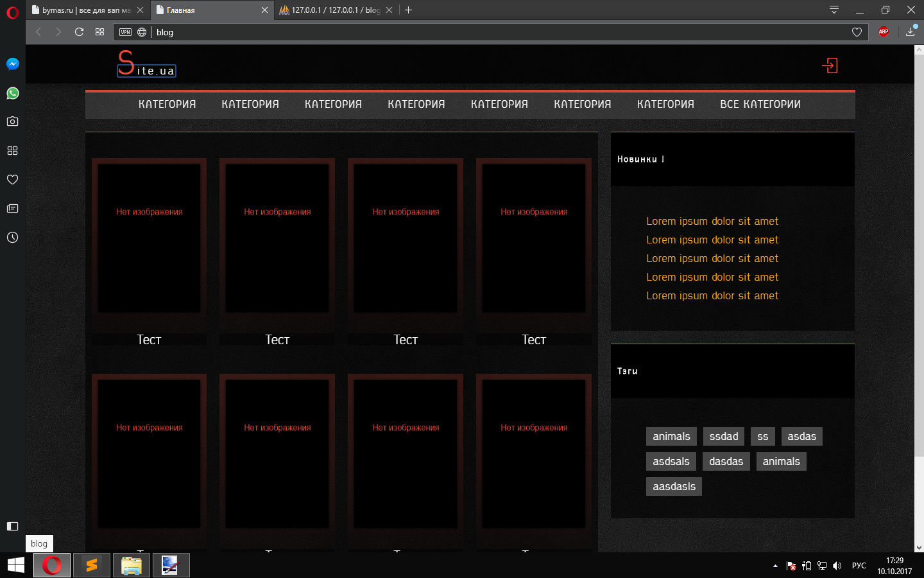Toggle the sidebar panel visibility button
Image resolution: width=924 pixels, height=578 pixels.
(x=12, y=526)
